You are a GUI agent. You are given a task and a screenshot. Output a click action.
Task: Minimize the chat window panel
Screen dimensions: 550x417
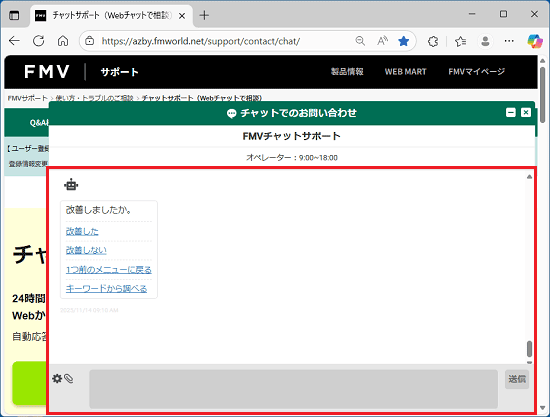[511, 113]
